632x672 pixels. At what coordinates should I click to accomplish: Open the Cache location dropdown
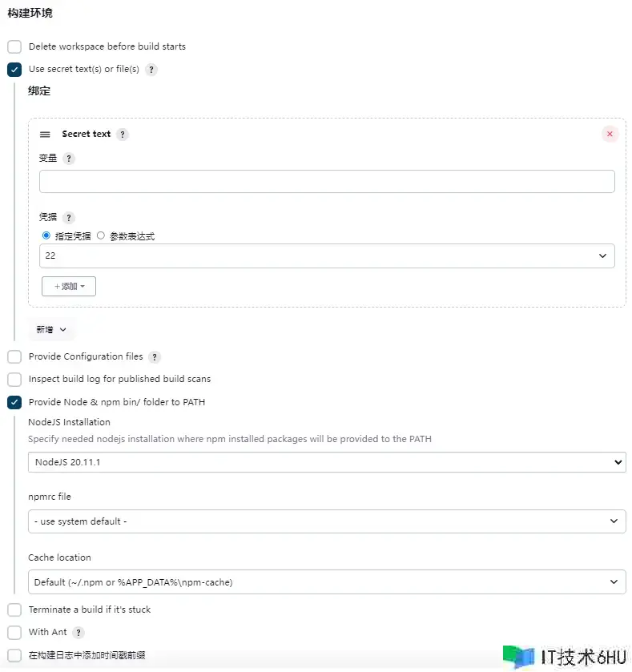click(327, 582)
